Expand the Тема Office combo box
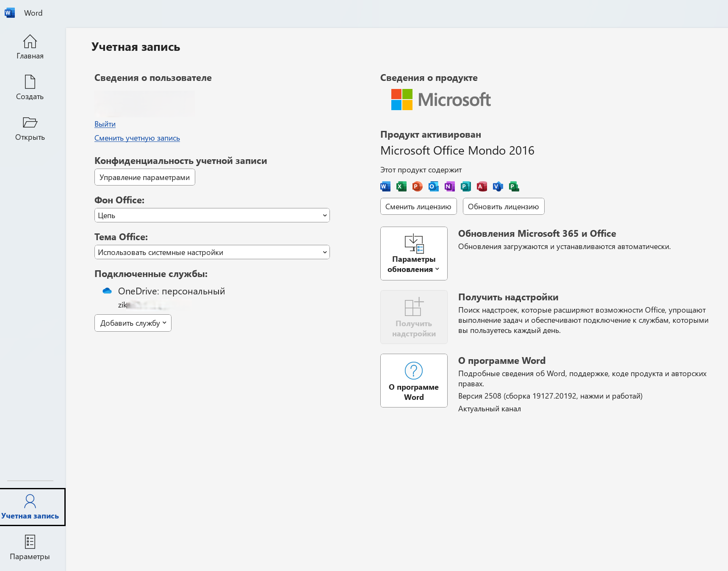The image size is (728, 571). [x=212, y=252]
